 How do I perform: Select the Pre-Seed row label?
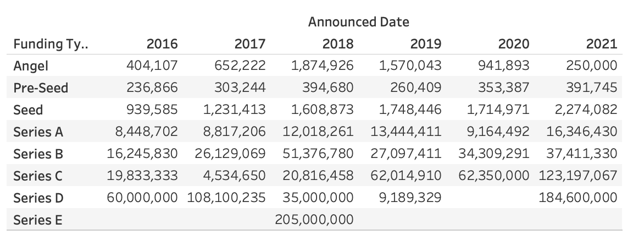pos(41,88)
